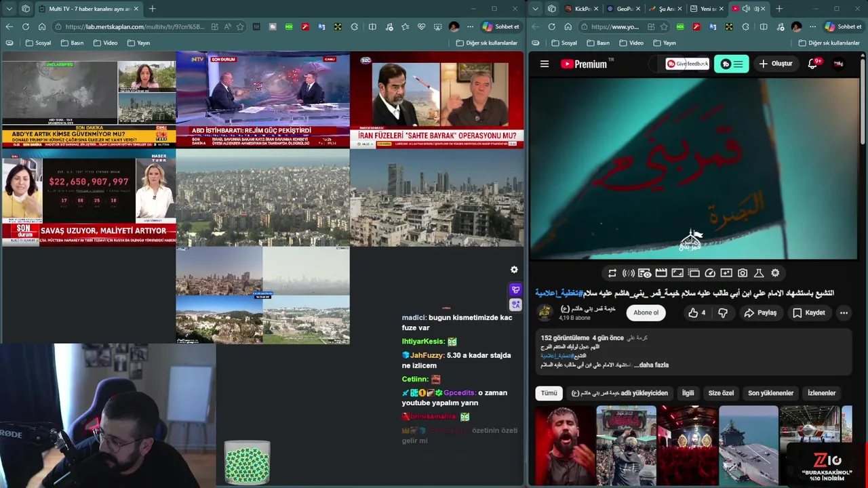868x488 pixels.
Task: Click the Abone ol subscribe button
Action: (x=646, y=312)
